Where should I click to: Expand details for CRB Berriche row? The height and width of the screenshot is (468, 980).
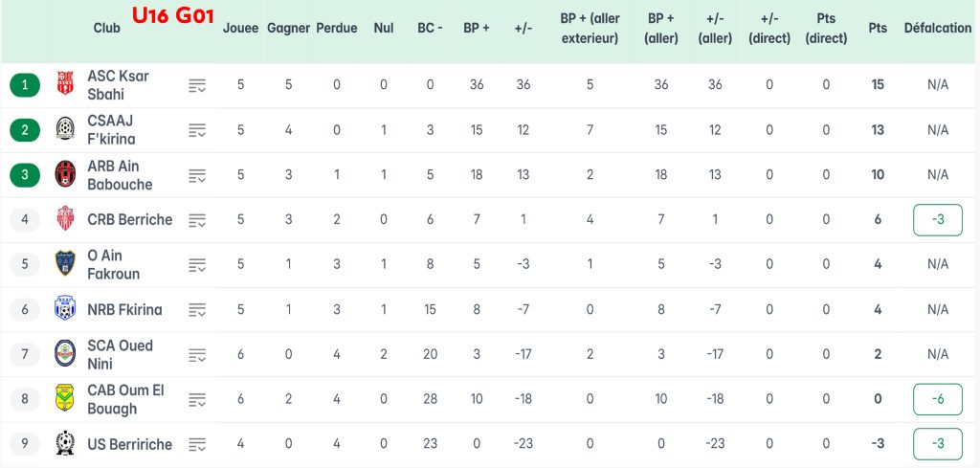pos(197,220)
